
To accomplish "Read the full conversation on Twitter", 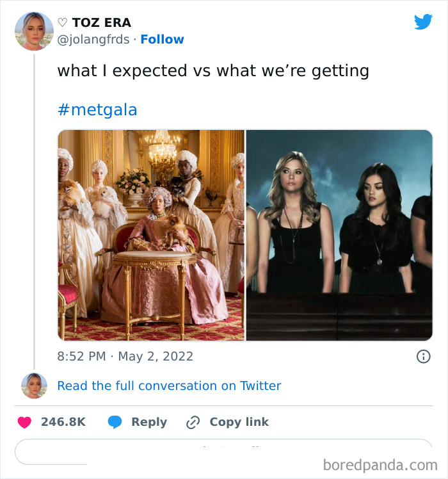I will (x=169, y=386).
